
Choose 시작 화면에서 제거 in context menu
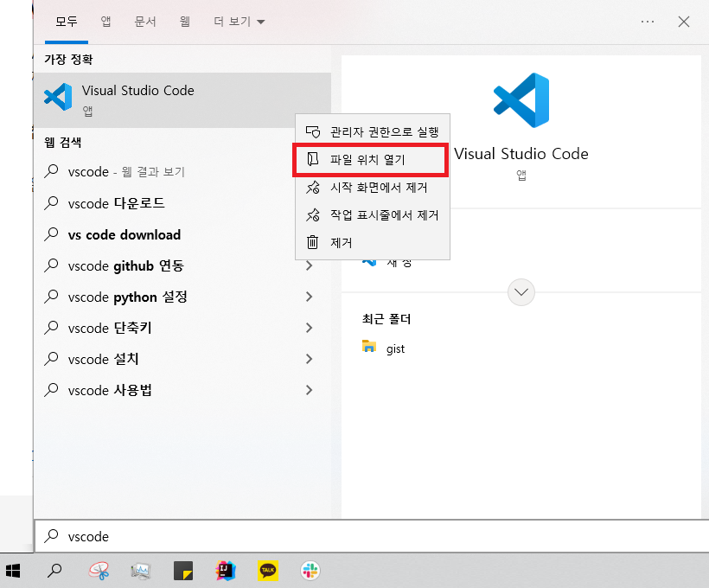[372, 188]
